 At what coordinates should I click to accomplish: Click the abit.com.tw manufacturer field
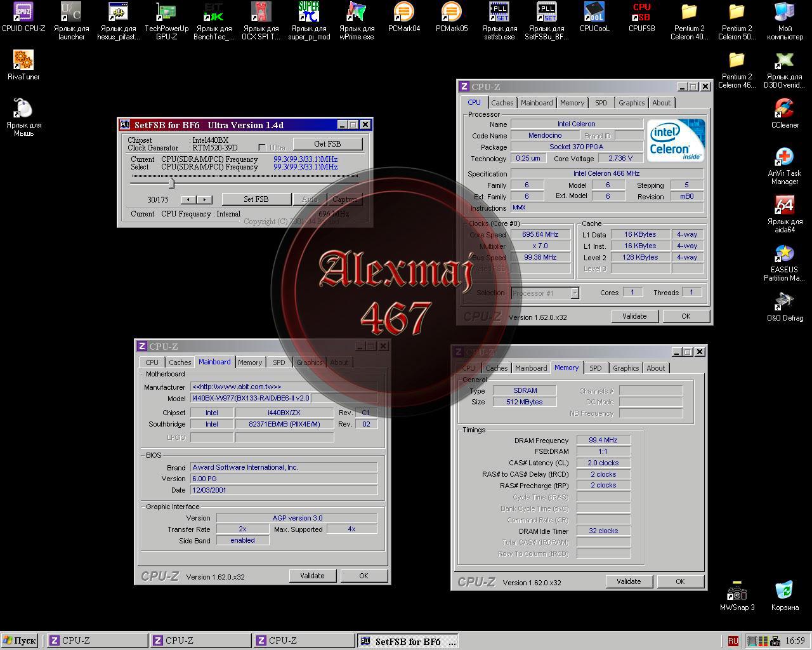point(284,387)
